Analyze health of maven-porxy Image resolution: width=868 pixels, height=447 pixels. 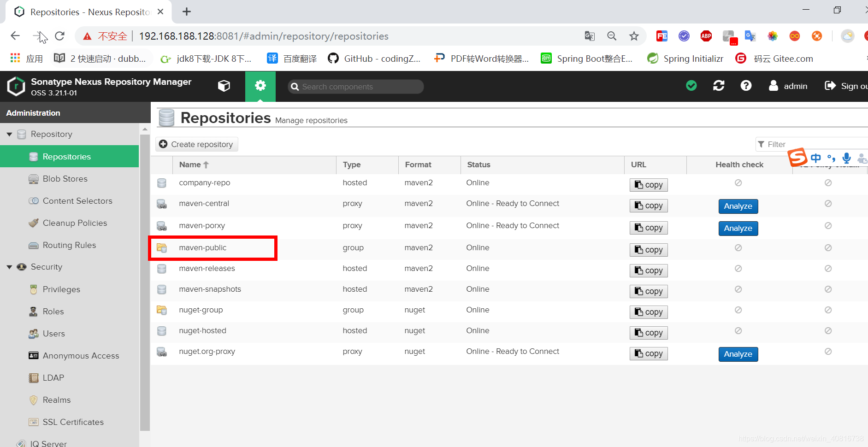738,229
